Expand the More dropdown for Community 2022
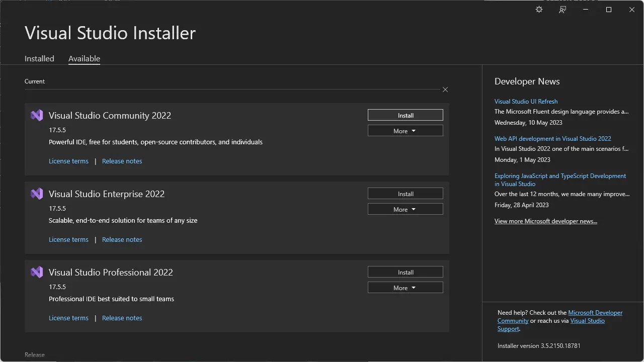Screen dimensions: 644x362 point(406,131)
